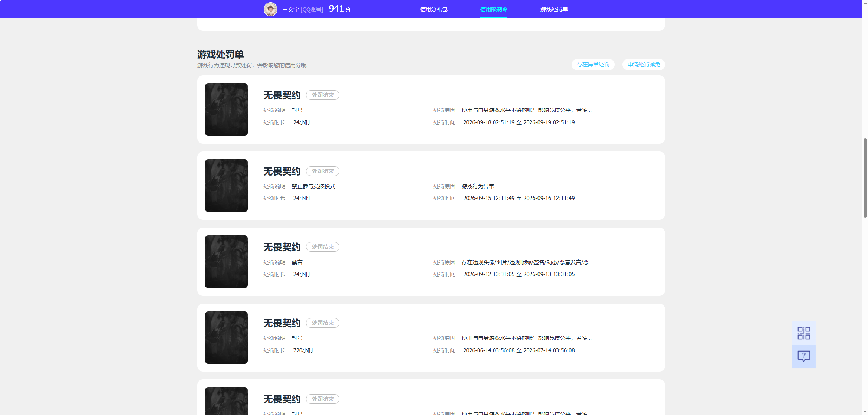Click thumbnail of 2026-09-18 封号 record
Viewport: 868px width, 415px height.
click(226, 110)
